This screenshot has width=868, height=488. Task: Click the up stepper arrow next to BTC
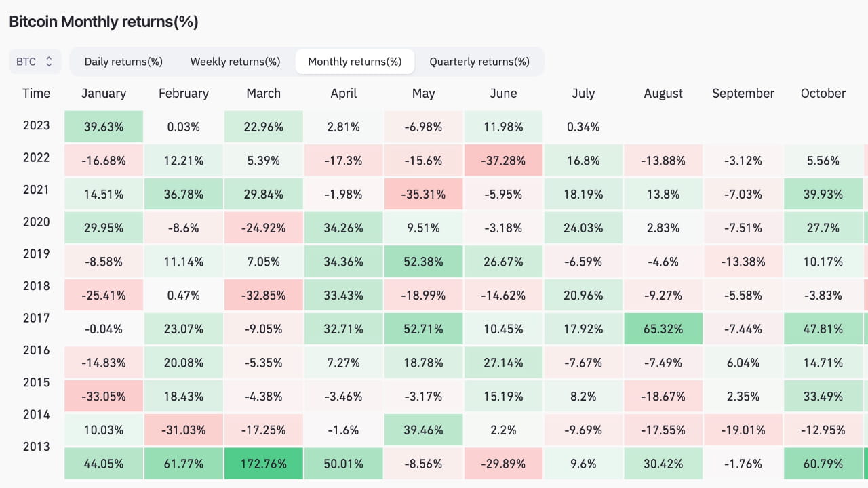pos(47,58)
